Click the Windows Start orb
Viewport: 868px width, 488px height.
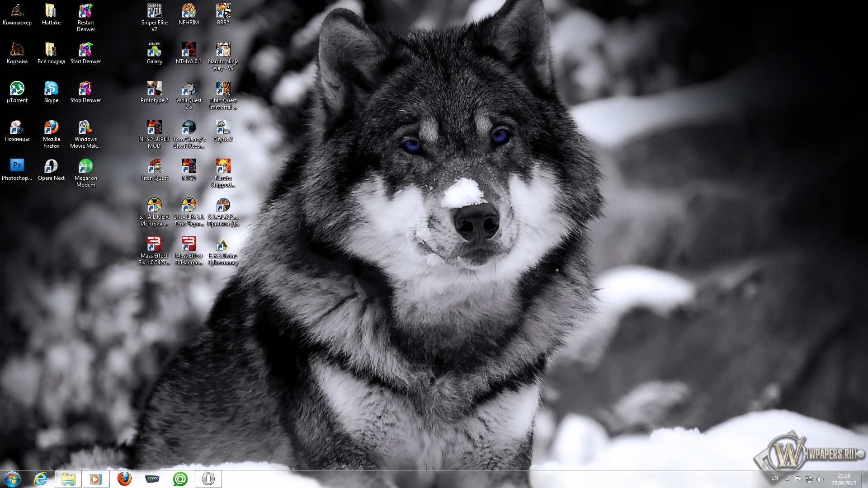12,479
